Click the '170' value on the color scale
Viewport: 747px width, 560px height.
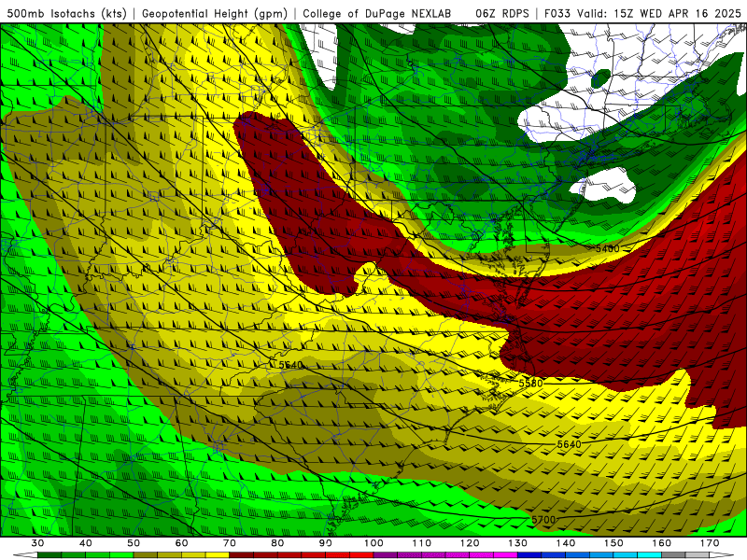click(710, 543)
